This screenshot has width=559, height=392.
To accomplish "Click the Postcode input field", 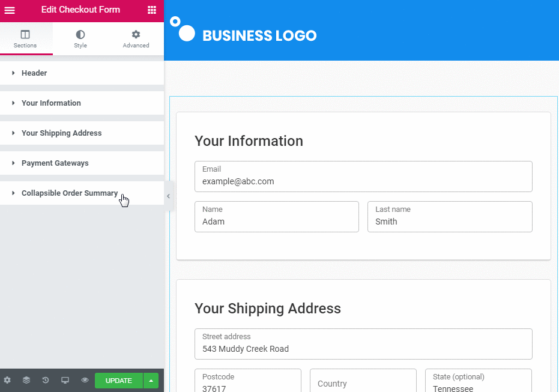I will pos(248,381).
